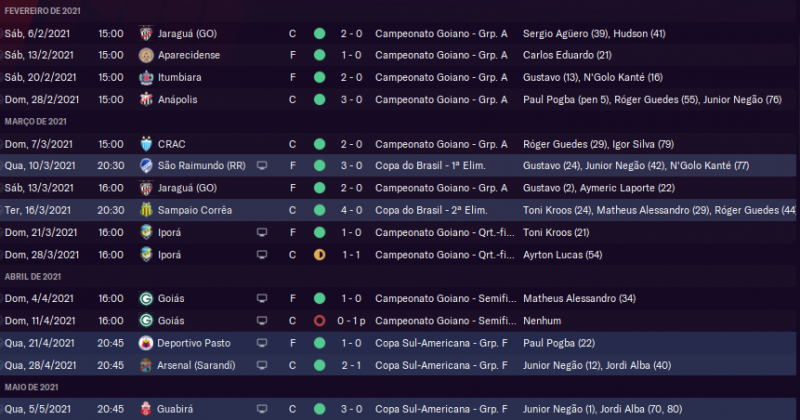This screenshot has height=420, width=800.
Task: Open Copa Sul-Americana competition on Guabirá row
Action: coord(441,408)
